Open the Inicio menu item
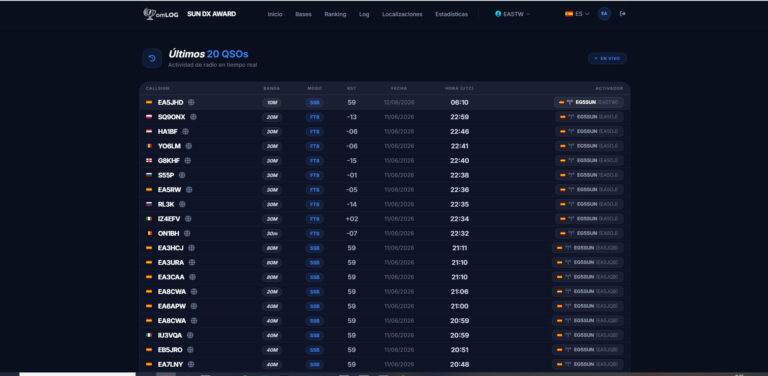This screenshot has height=376, width=768. point(275,14)
